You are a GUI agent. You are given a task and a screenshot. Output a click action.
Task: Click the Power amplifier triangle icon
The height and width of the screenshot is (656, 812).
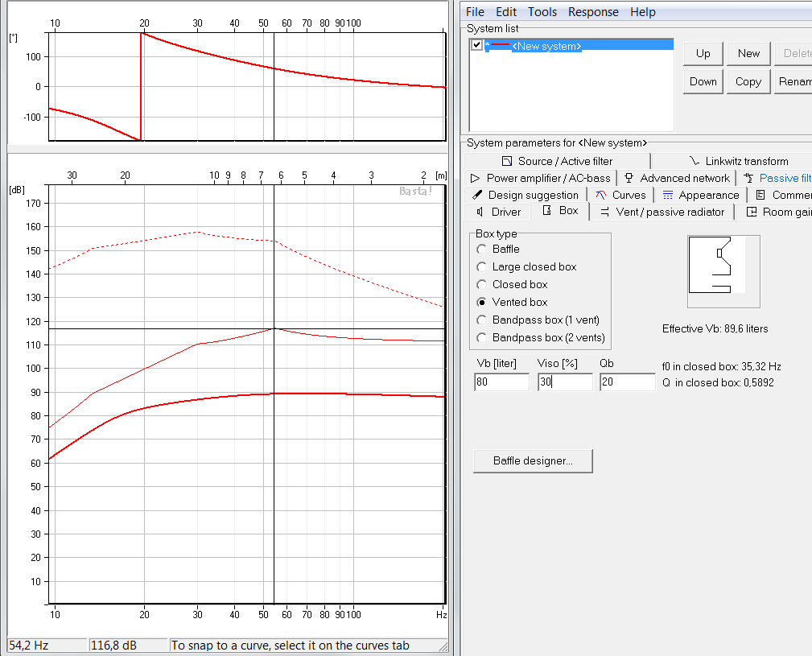click(x=475, y=178)
